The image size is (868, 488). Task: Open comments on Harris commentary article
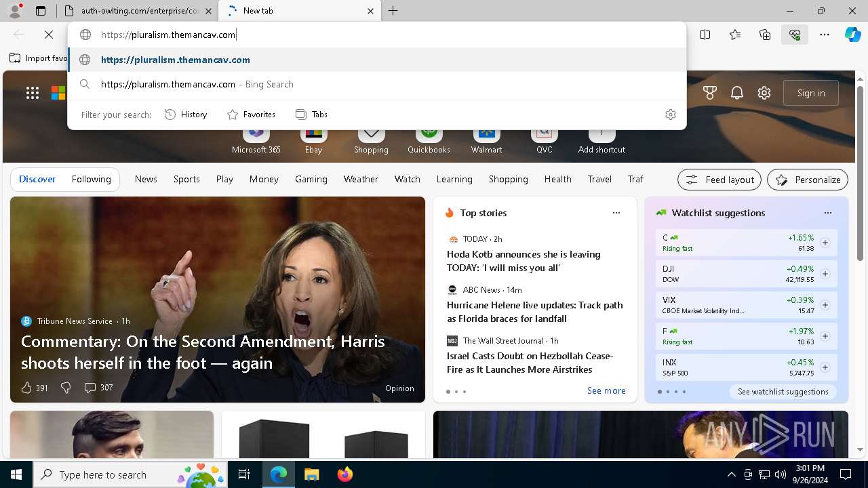tap(98, 388)
